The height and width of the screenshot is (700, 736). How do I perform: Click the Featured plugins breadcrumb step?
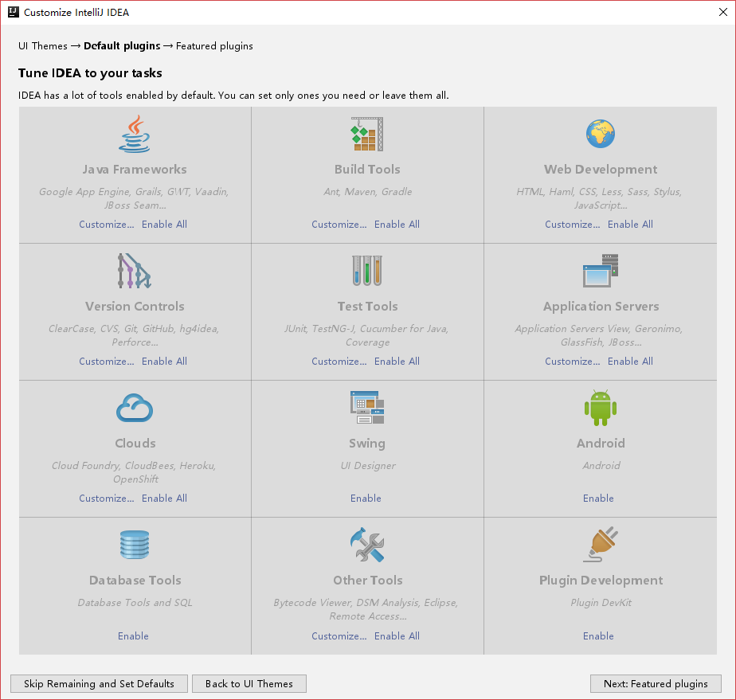(214, 46)
